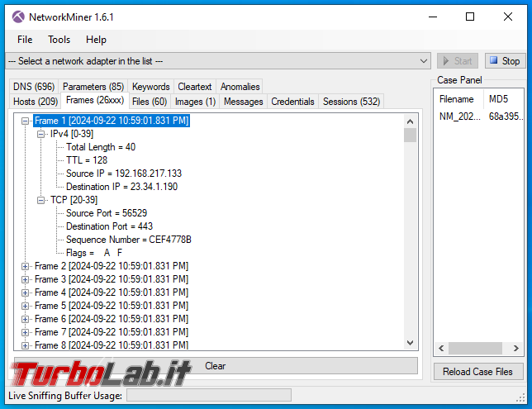Expand the Frame 3 node
532x409 pixels.
coord(25,279)
